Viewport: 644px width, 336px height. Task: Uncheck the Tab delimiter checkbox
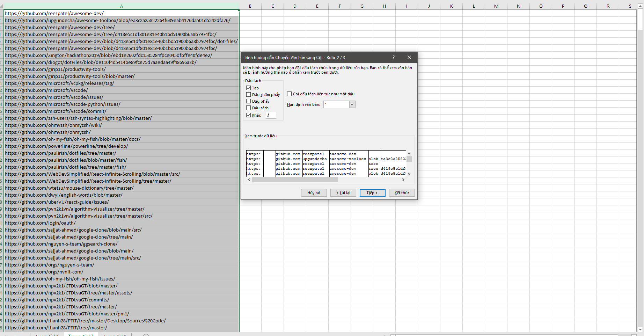click(249, 88)
